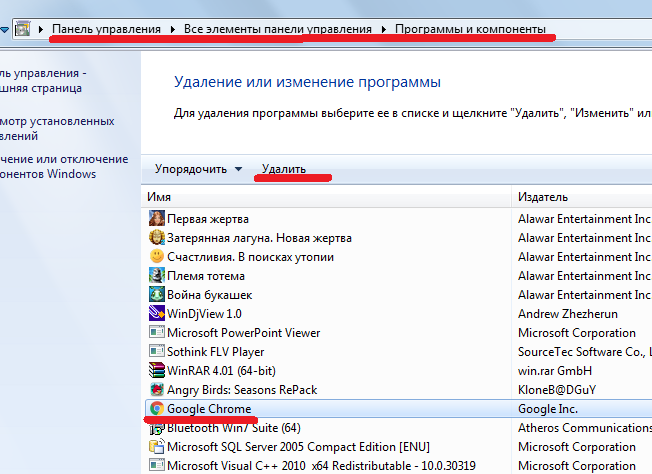This screenshot has width=652, height=474.
Task: Click the Control Panel icon in address bar
Action: click(22, 30)
